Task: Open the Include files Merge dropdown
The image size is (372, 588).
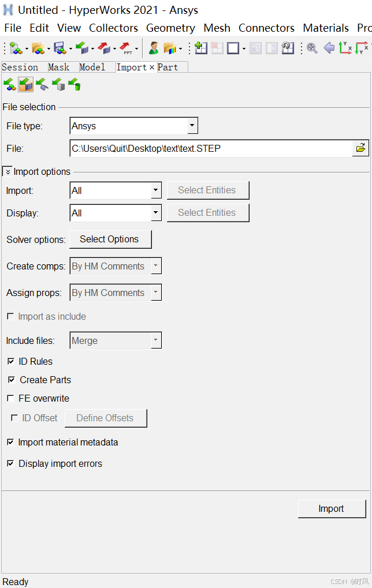Action: click(x=156, y=340)
